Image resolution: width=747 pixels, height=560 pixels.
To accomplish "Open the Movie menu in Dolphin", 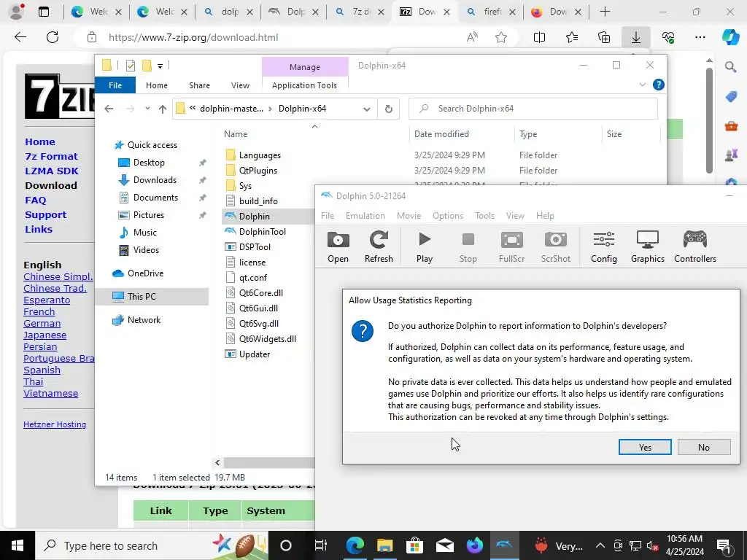I will [409, 216].
